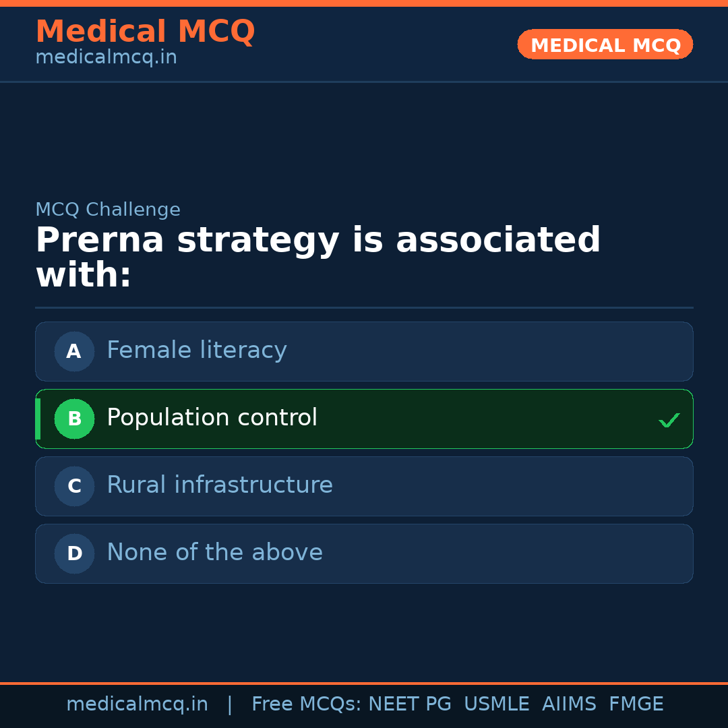
Task: Click the Free MCQs footer label
Action: coord(306,704)
